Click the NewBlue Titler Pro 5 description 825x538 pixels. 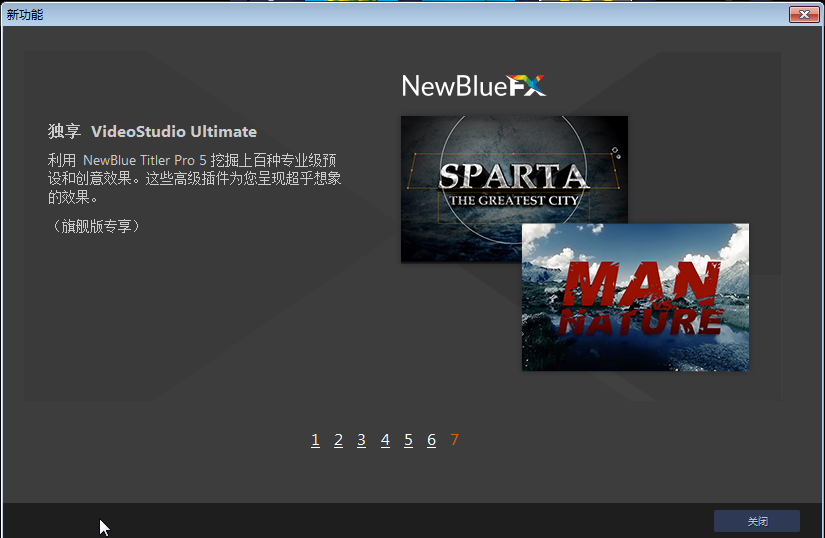coord(195,179)
